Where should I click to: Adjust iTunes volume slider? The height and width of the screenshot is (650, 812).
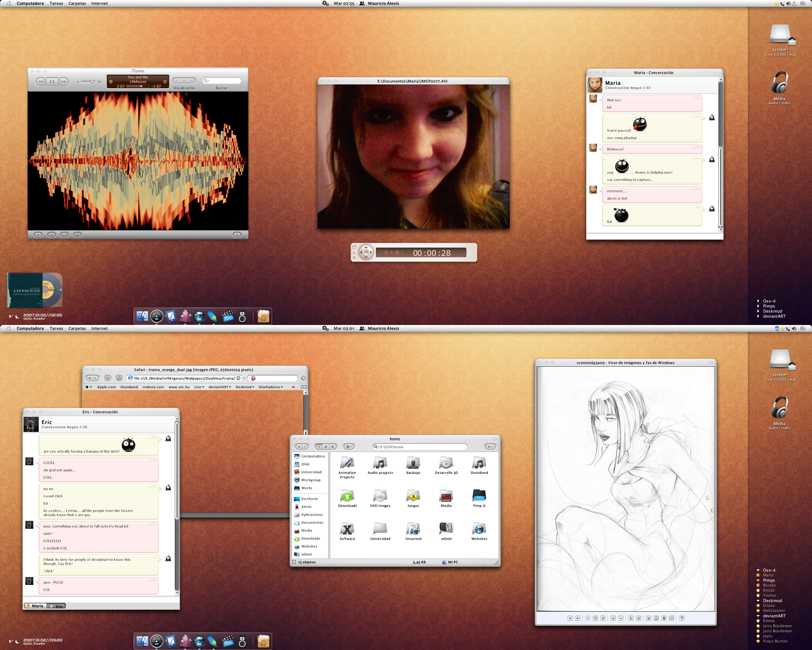coord(88,82)
